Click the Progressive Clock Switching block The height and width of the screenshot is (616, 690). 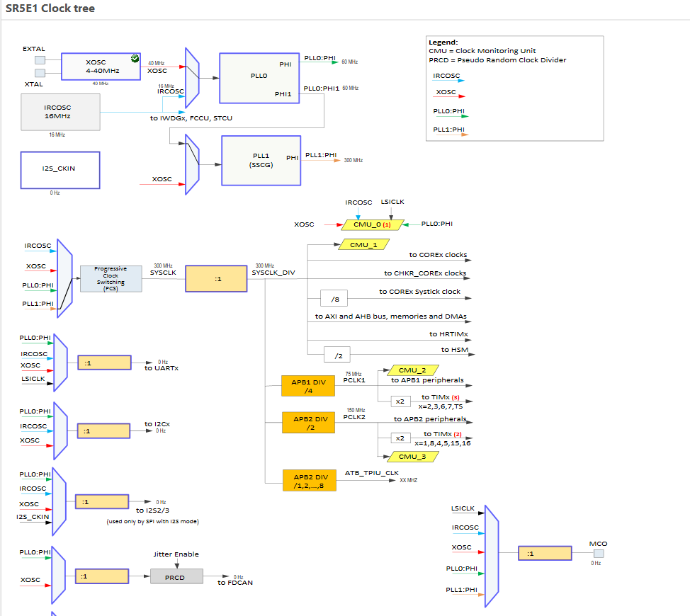pos(111,279)
